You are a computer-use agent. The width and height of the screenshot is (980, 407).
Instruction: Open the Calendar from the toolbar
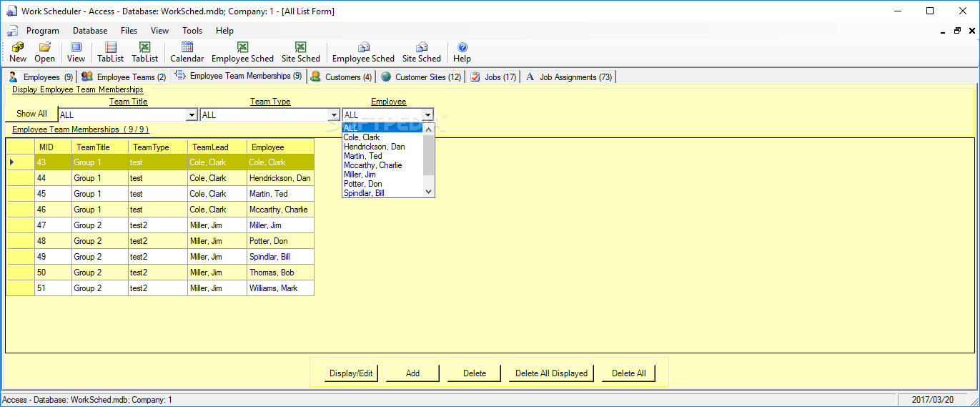(x=187, y=52)
